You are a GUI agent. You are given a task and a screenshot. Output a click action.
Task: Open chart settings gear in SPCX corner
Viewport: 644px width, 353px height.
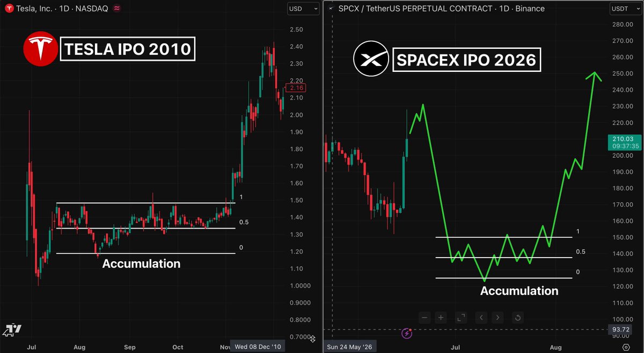[x=626, y=347]
